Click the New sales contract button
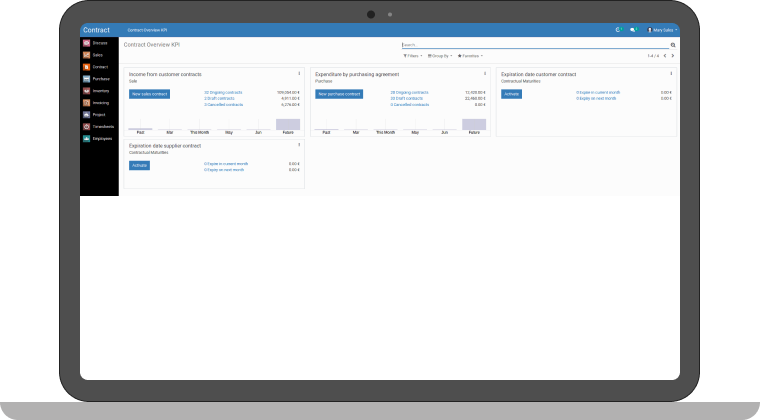Viewport: 760px width, 420px height. (150, 94)
